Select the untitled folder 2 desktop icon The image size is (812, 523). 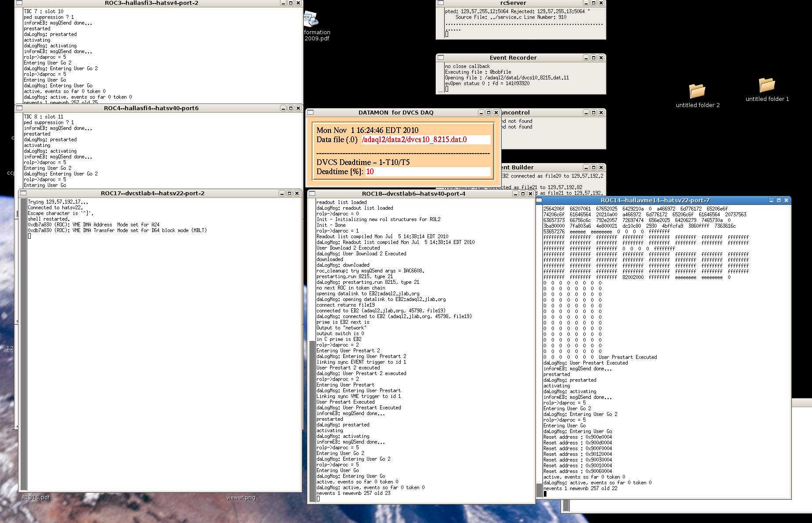pos(697,96)
